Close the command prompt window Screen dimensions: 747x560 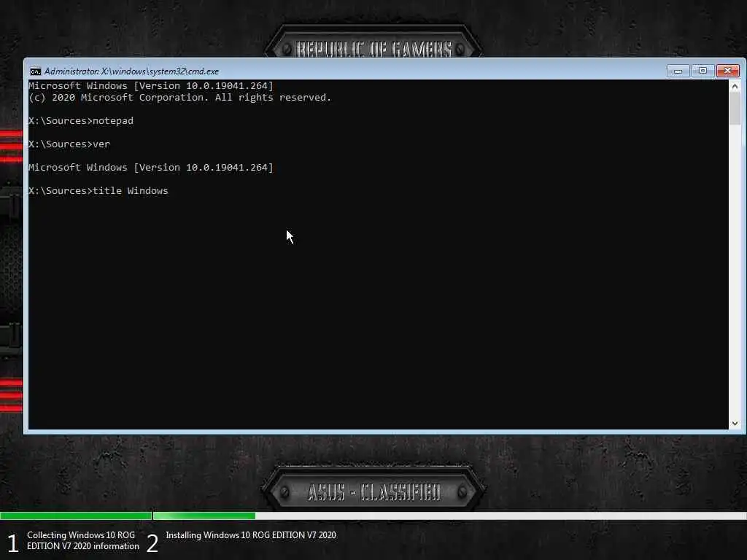(727, 71)
